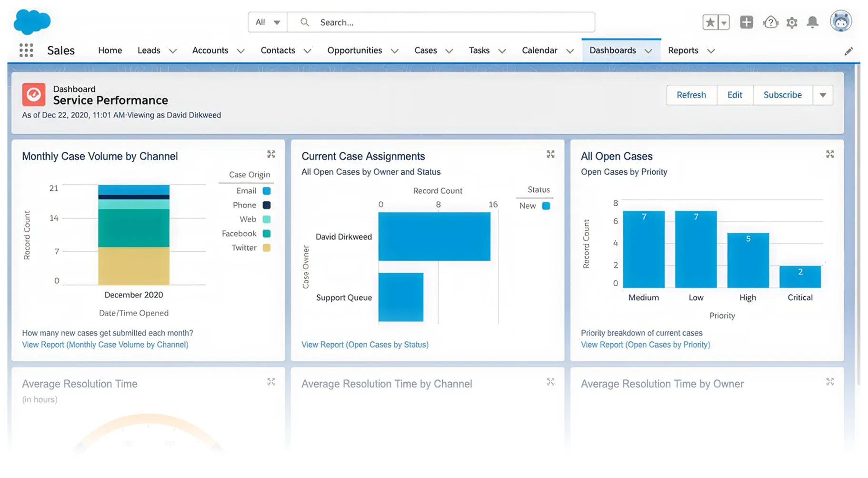View notifications with the bell icon
This screenshot has width=868, height=478.
813,22
